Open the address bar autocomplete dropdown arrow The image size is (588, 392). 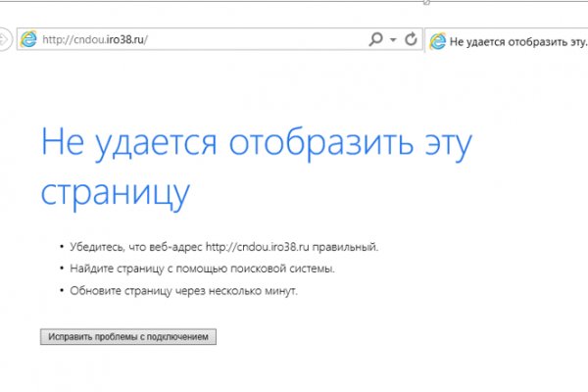392,40
